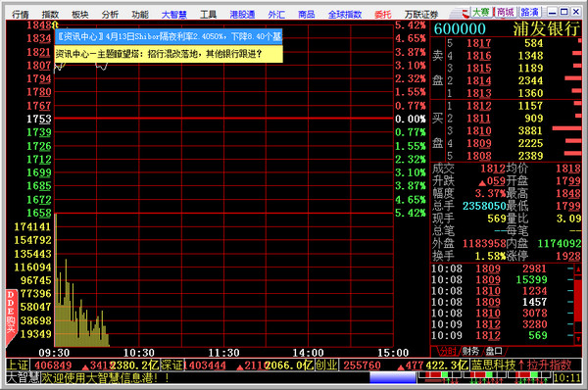Open the 板块 menu

click(x=80, y=15)
